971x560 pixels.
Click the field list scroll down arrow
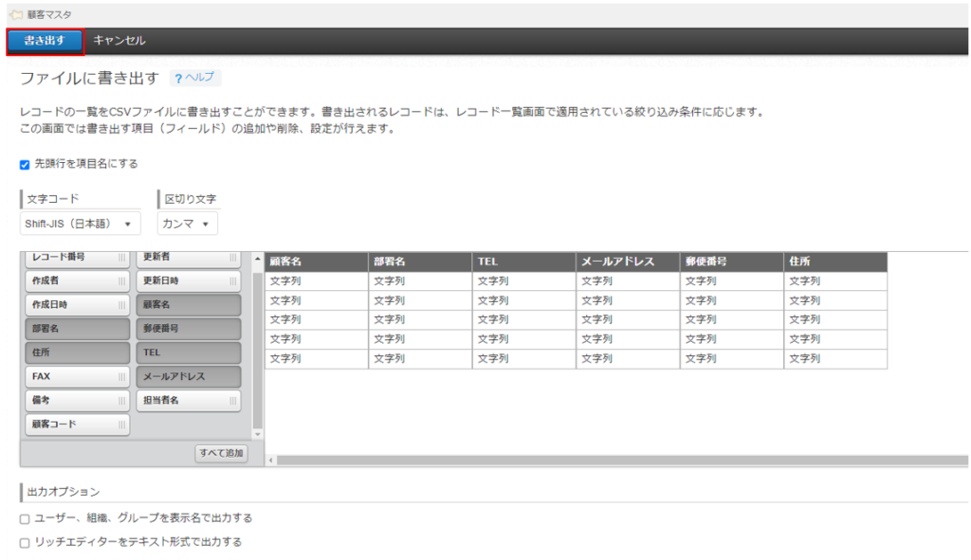(257, 433)
